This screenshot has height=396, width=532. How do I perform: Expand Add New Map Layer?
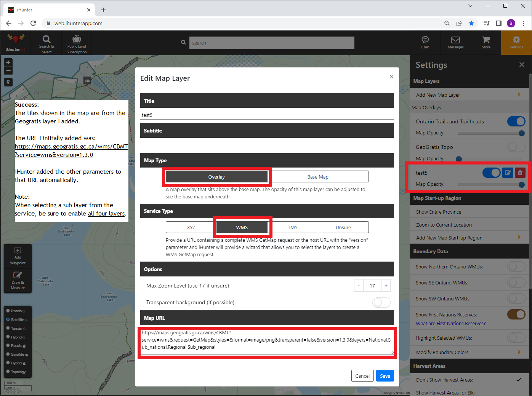click(x=470, y=95)
